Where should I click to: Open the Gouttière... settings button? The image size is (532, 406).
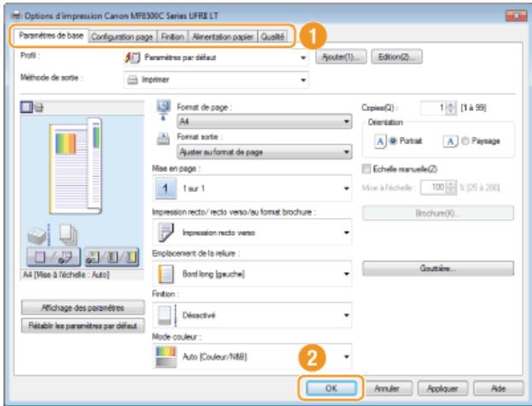pyautogui.click(x=438, y=268)
